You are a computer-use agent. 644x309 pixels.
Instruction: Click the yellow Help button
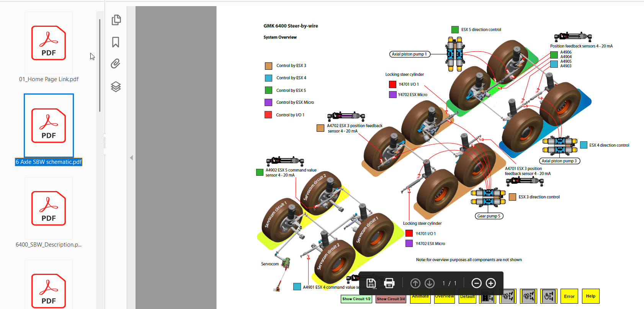click(591, 296)
